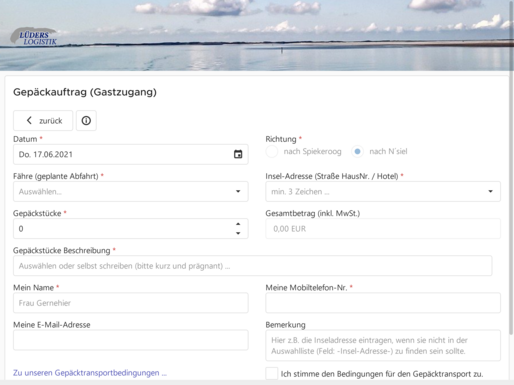Decrease Gepäckstücke with the down arrow
The image size is (514, 385).
(x=238, y=233)
